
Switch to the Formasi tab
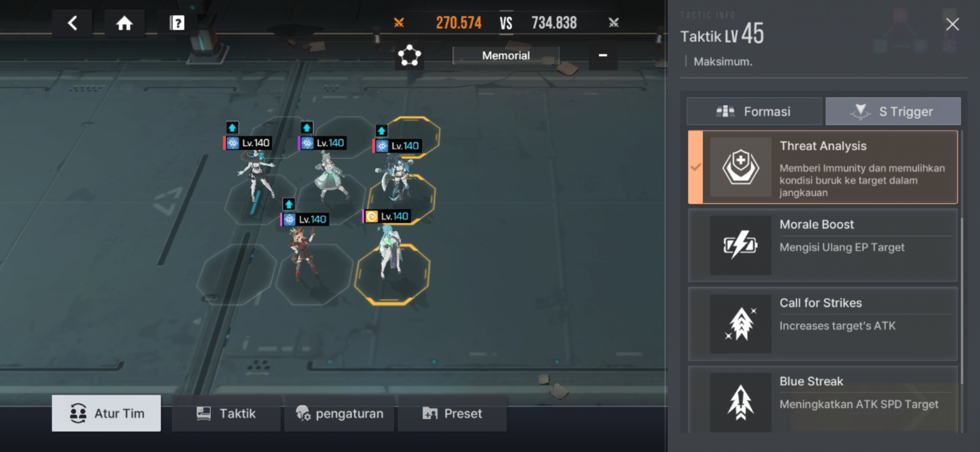point(754,111)
